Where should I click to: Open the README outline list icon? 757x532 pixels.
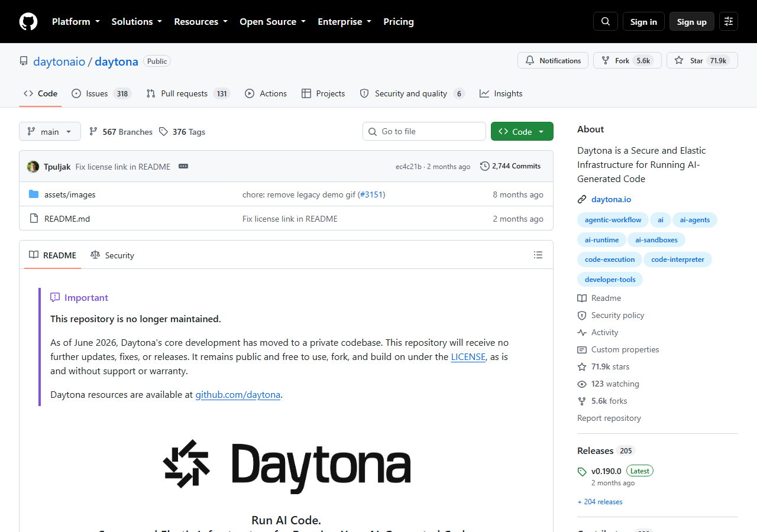538,255
